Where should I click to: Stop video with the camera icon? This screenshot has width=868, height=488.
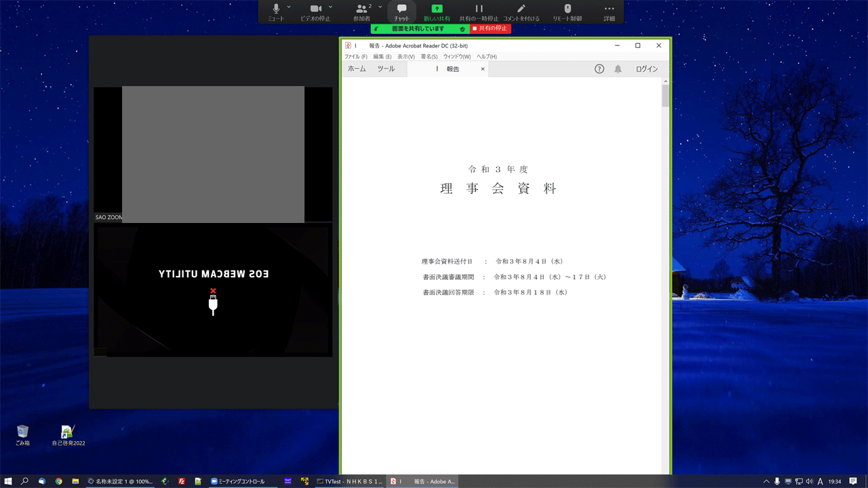pyautogui.click(x=315, y=12)
